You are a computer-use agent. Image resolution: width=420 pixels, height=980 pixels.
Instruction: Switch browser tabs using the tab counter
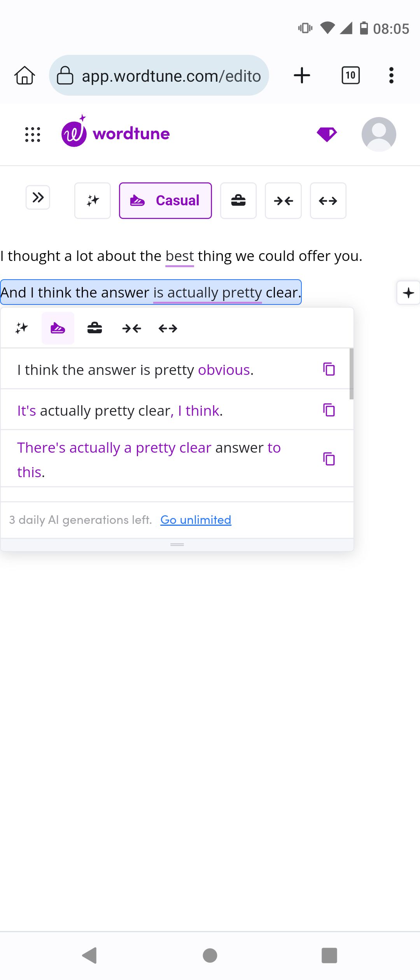click(350, 75)
